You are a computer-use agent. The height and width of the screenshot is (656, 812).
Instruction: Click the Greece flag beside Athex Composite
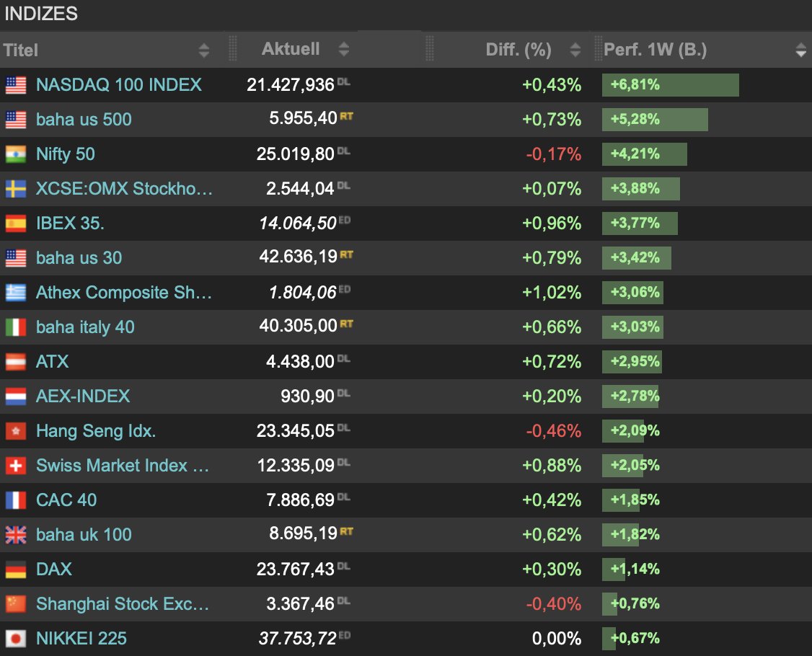(16, 293)
